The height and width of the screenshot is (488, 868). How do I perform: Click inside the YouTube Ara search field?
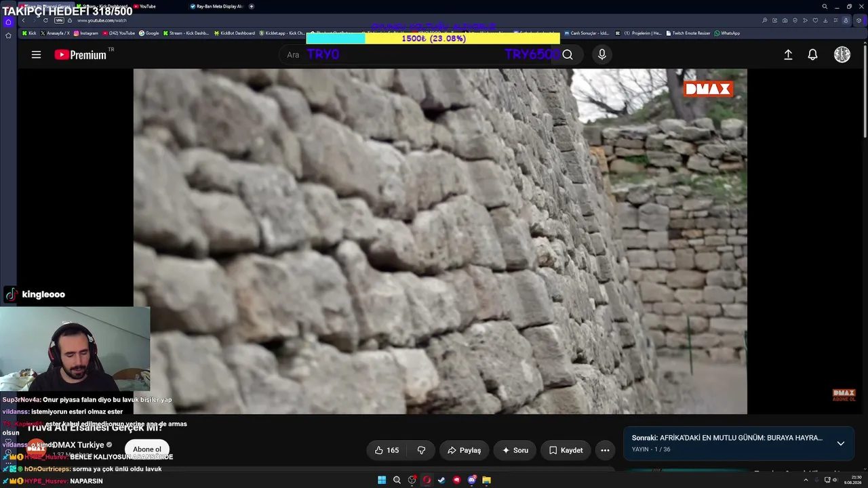417,55
